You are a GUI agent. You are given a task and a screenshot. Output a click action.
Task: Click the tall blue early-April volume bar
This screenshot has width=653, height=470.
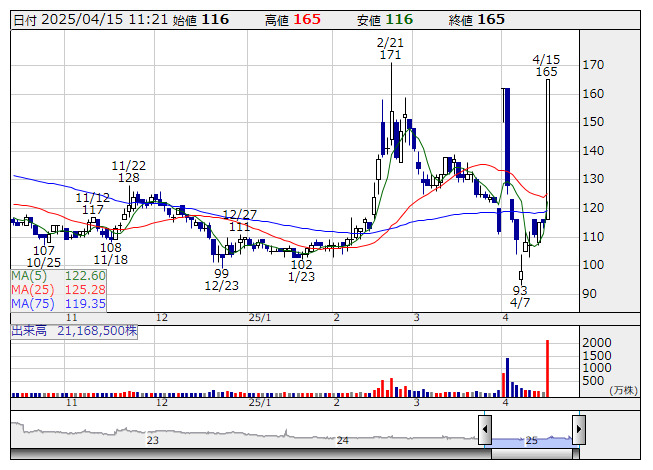coord(507,377)
